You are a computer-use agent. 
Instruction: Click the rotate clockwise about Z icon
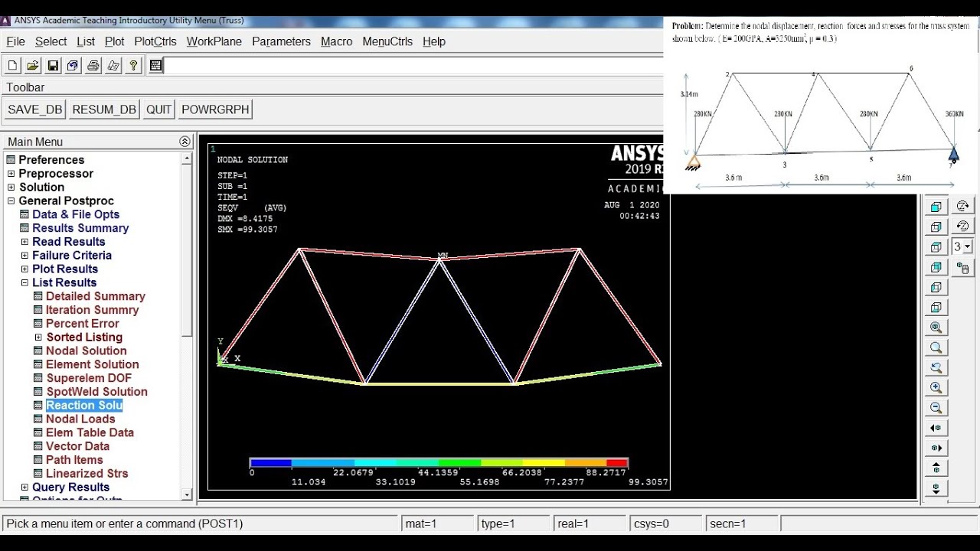(x=963, y=207)
